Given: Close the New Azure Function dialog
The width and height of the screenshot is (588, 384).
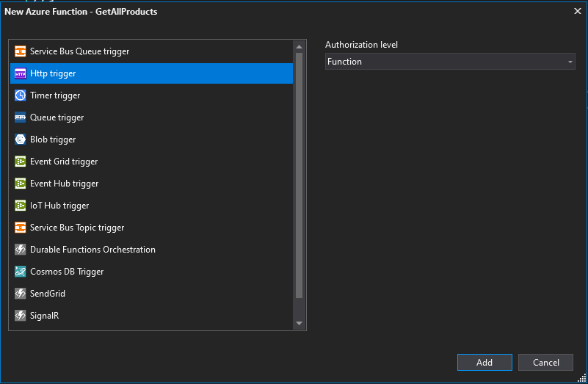Looking at the screenshot, I should click(x=578, y=11).
